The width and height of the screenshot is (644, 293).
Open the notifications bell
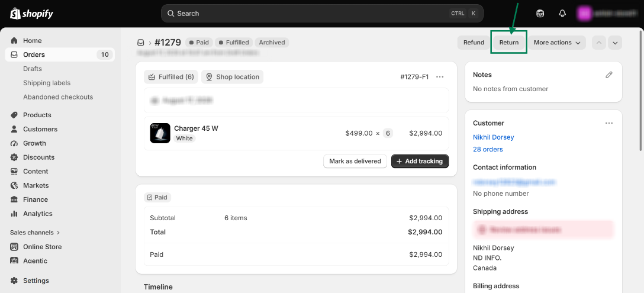[x=562, y=14]
